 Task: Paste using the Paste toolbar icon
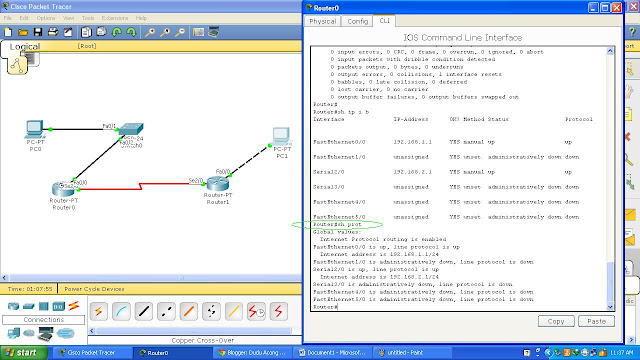[x=101, y=32]
